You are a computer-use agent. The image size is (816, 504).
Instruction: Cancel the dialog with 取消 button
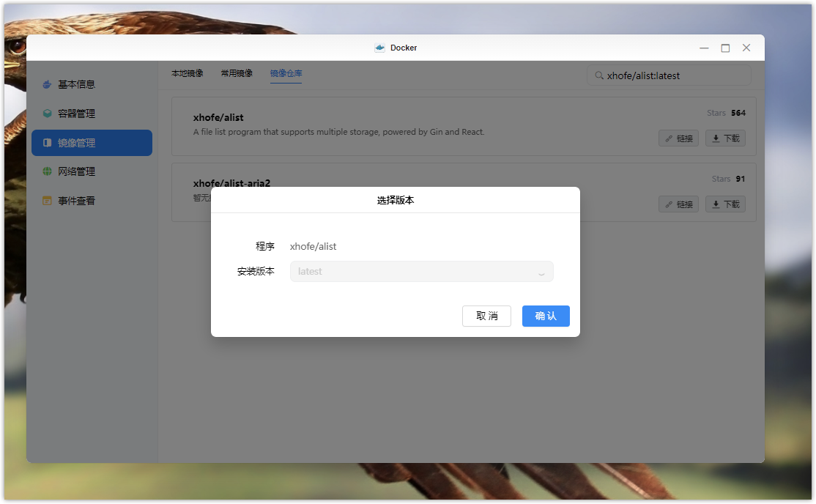pyautogui.click(x=486, y=316)
